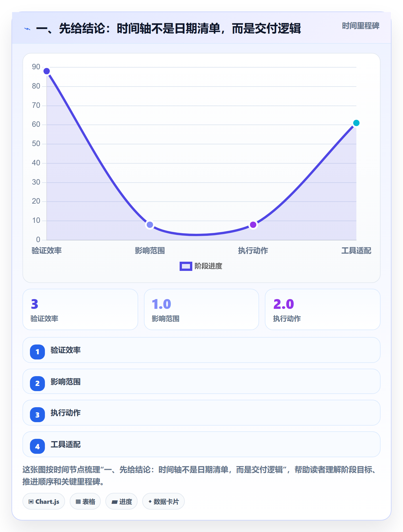Open the 执行动作 list row text
Screen dimensions: 403x532
66,413
